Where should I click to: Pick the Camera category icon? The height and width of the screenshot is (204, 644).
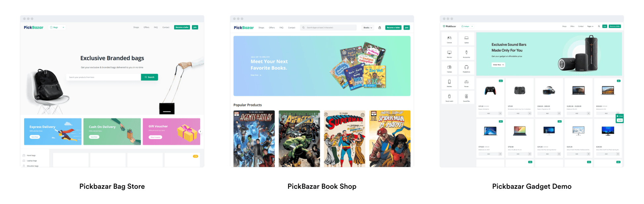[449, 68]
